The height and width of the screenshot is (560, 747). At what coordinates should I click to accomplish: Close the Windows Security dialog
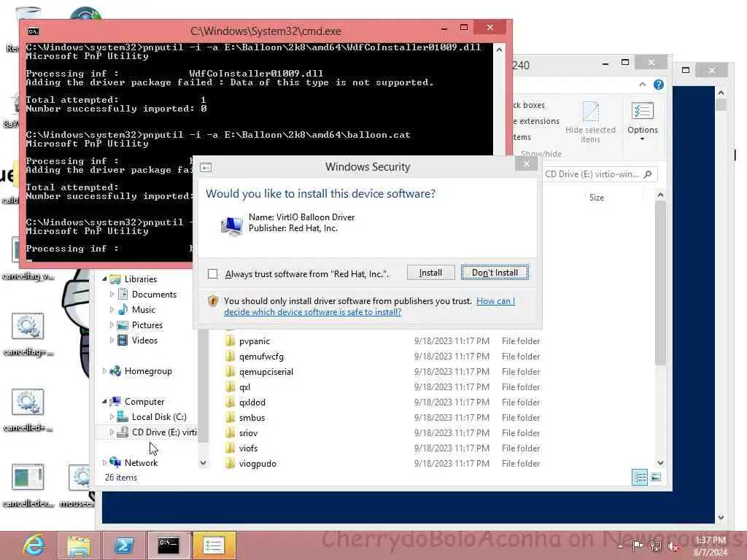527,164
